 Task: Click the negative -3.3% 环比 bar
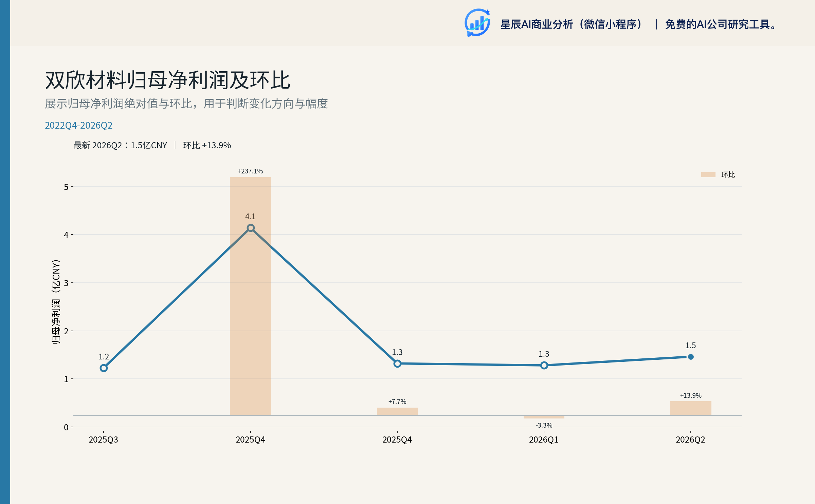point(544,417)
